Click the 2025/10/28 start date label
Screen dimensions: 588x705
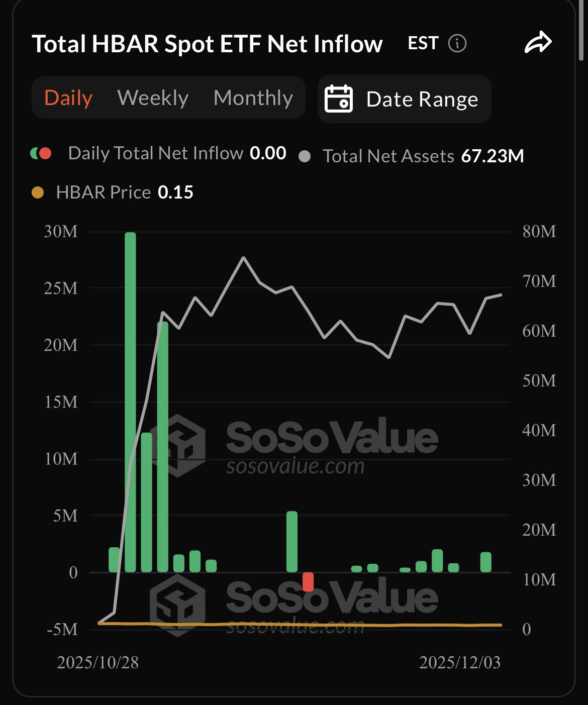97,663
